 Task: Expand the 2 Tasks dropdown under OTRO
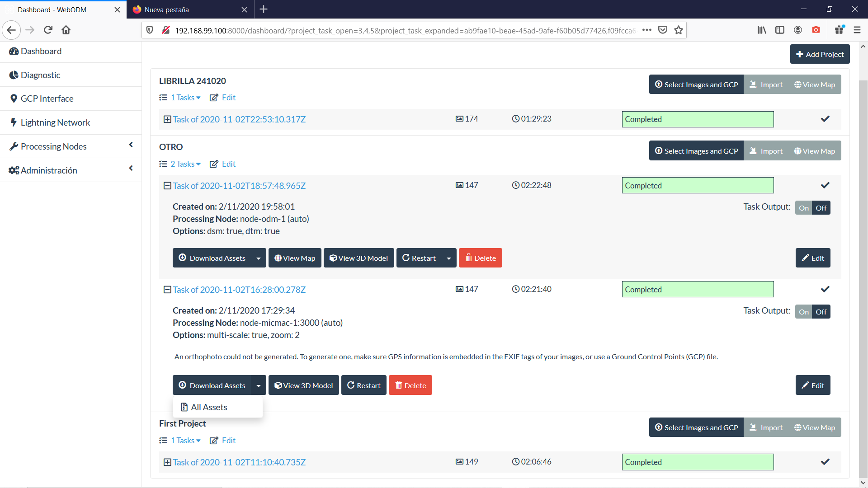[183, 164]
